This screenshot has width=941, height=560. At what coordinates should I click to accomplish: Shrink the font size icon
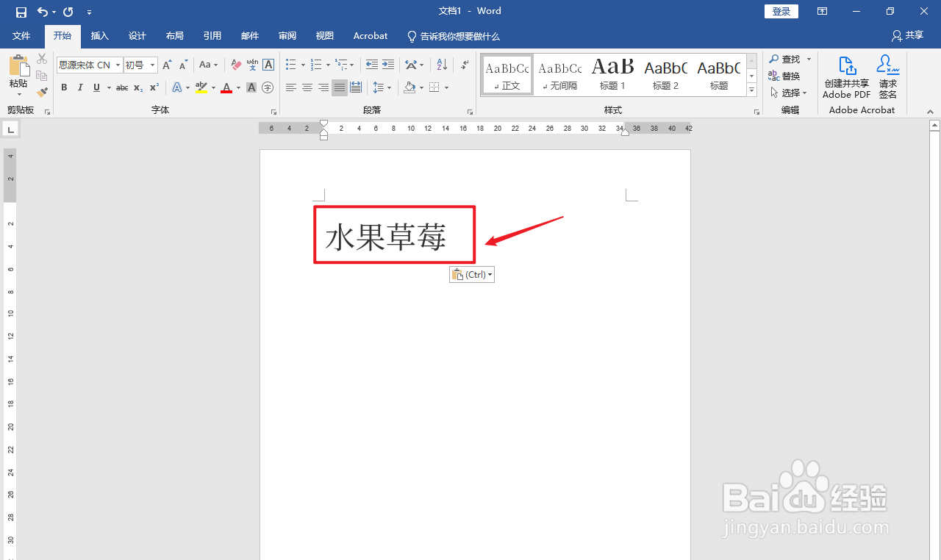183,65
